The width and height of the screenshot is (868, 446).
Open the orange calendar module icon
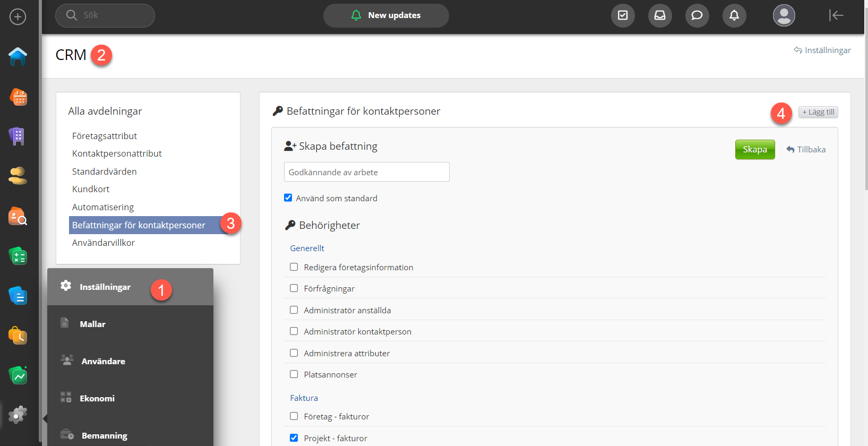pos(18,97)
